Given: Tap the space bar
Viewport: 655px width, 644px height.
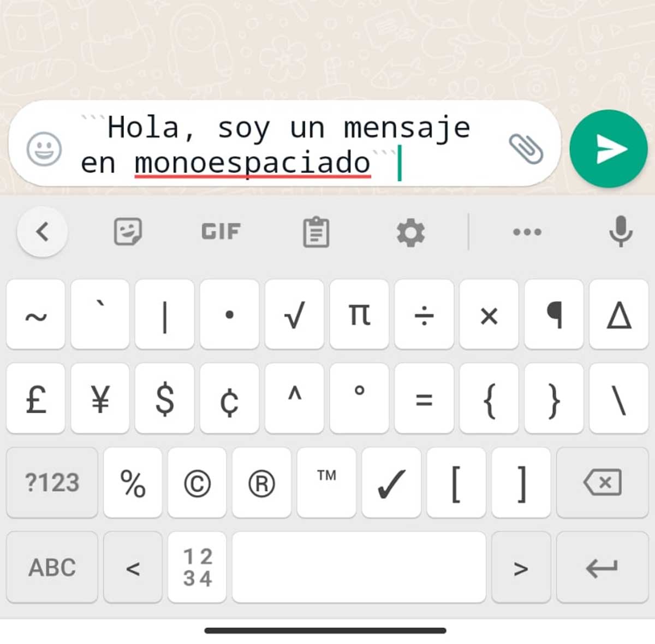Looking at the screenshot, I should coord(359,568).
